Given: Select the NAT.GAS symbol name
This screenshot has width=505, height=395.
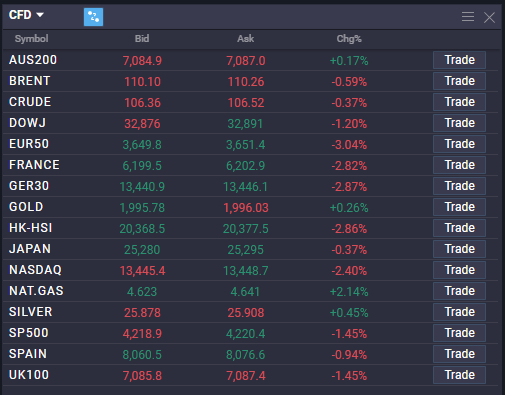Looking at the screenshot, I should coord(36,291).
